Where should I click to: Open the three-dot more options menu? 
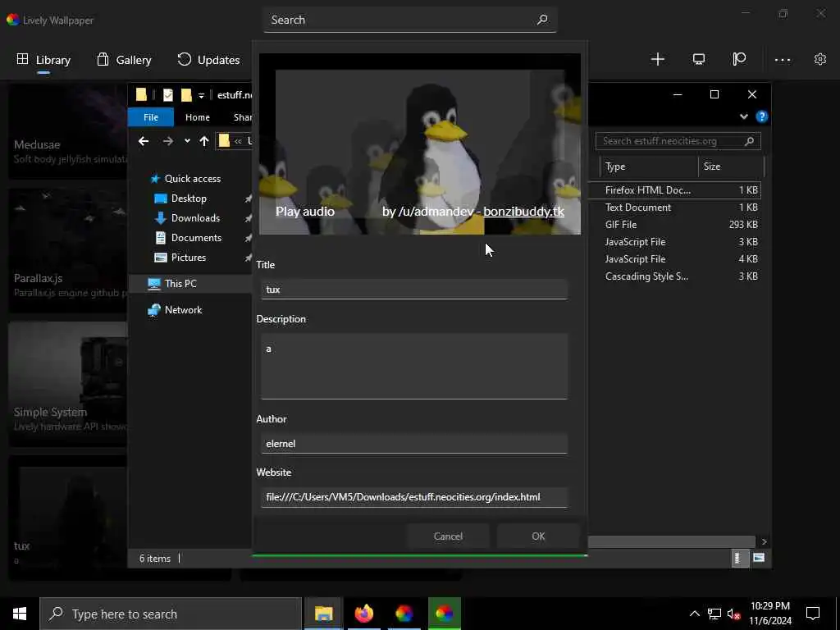click(x=783, y=60)
